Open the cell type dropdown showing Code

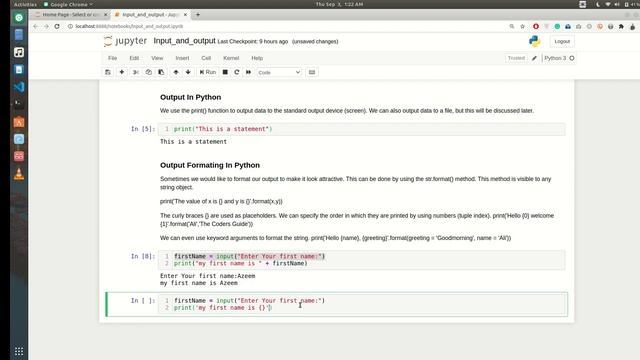279,72
